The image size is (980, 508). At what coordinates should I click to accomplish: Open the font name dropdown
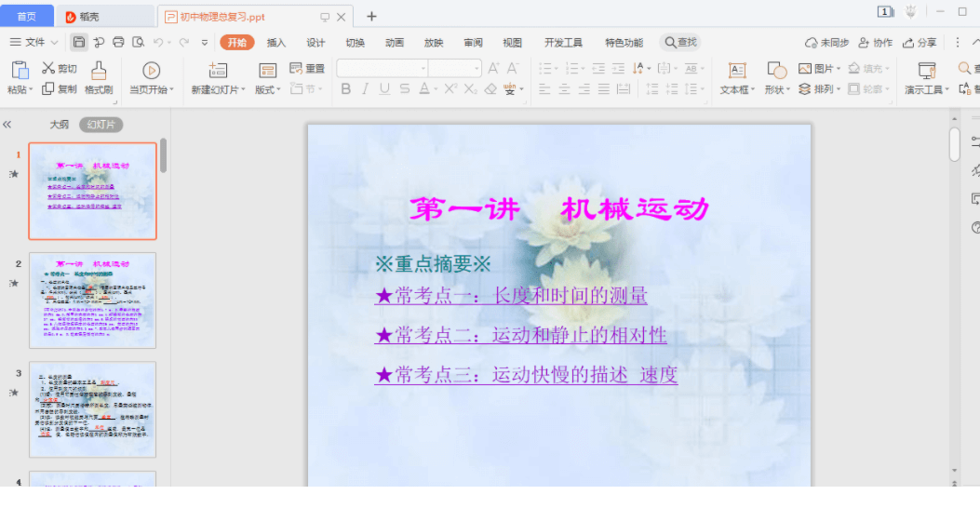tap(423, 68)
